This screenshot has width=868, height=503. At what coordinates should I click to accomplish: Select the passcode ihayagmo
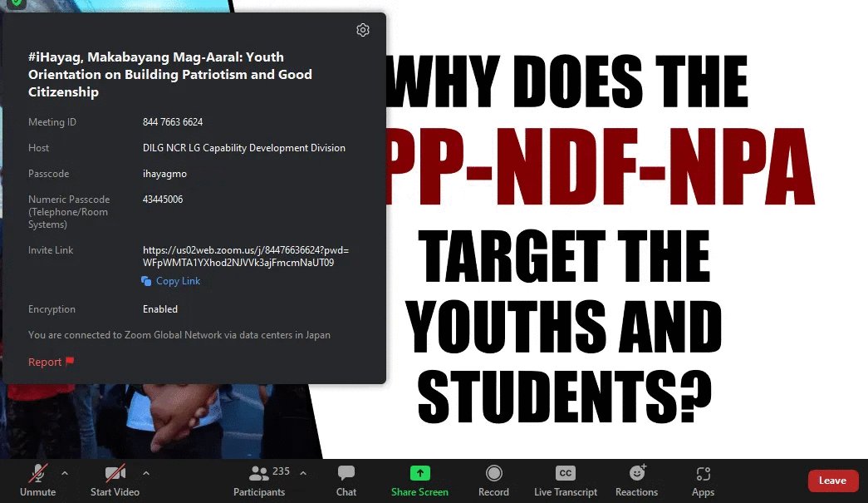click(165, 174)
